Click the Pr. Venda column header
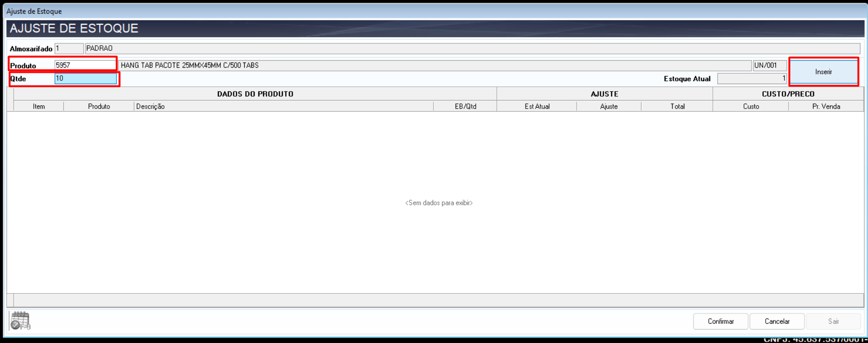This screenshot has height=343, width=868. pos(826,107)
